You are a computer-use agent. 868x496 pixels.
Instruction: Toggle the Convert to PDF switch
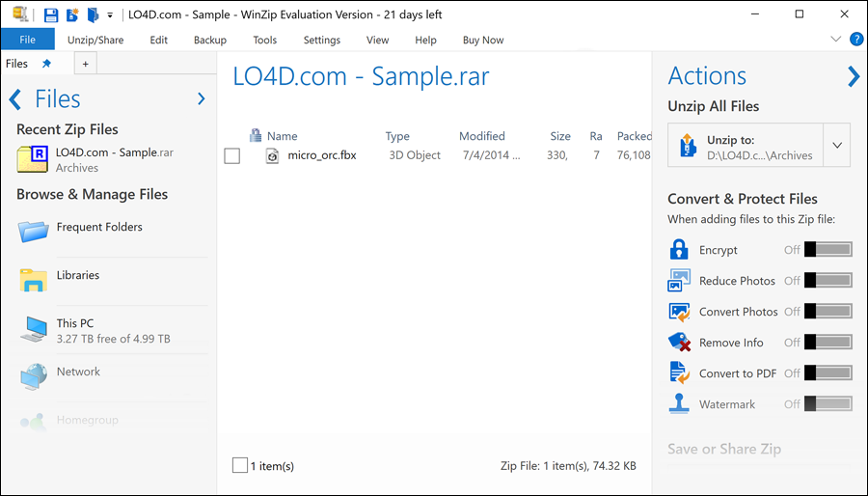(x=828, y=373)
